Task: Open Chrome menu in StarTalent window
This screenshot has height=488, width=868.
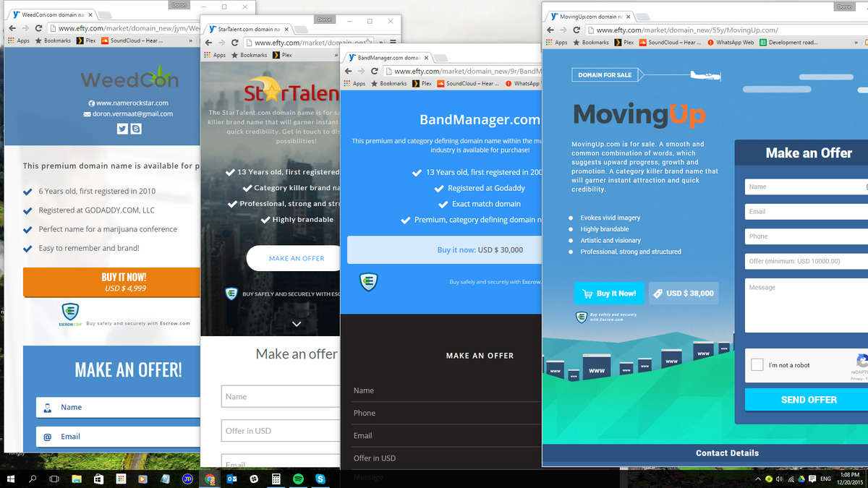Action: (x=393, y=43)
